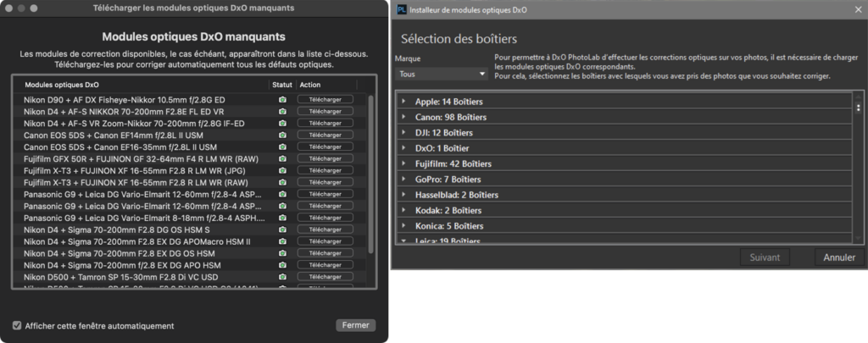This screenshot has width=868, height=343.
Task: Expand Fujifilm: 42 Boîtiers
Action: click(403, 163)
